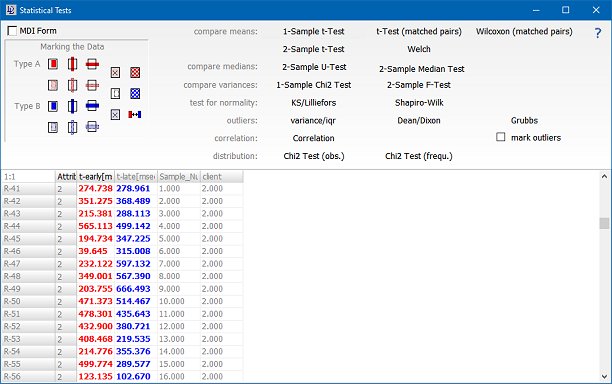
Task: Mark cell as Type B with solid blue icon
Action: (53, 106)
